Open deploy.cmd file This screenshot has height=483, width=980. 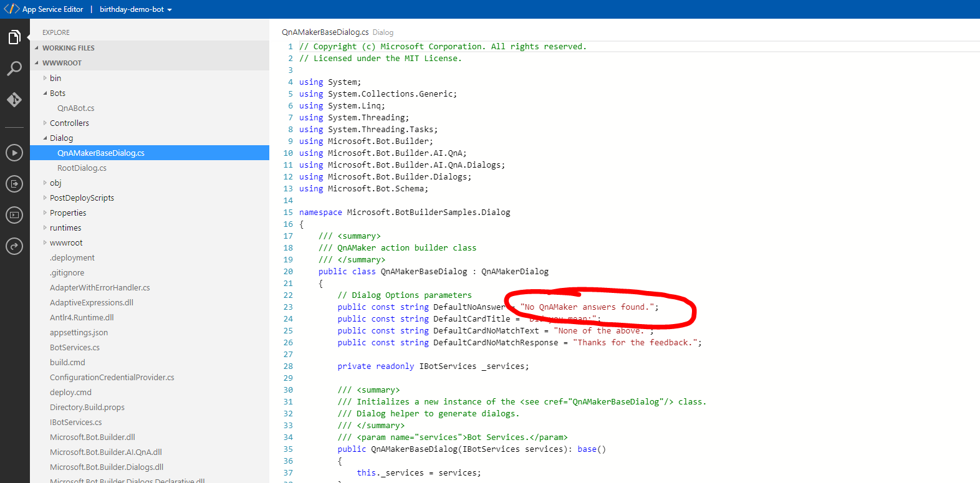coord(70,392)
